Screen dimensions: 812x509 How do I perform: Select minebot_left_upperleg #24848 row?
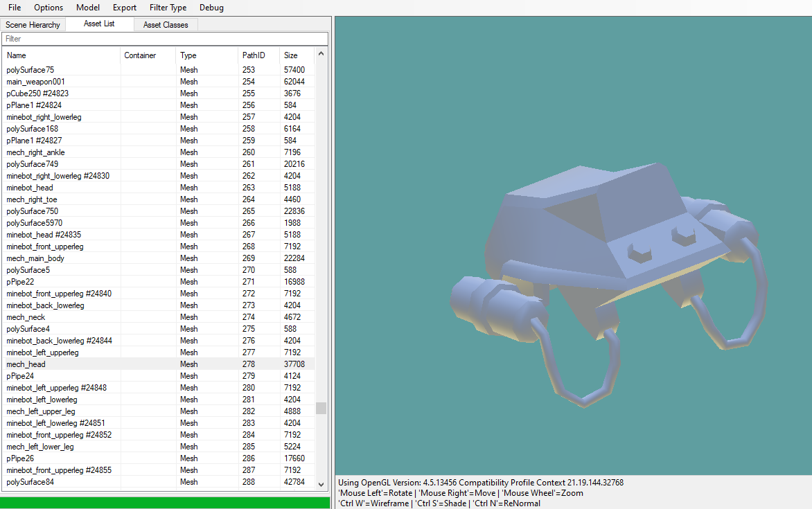(159, 388)
